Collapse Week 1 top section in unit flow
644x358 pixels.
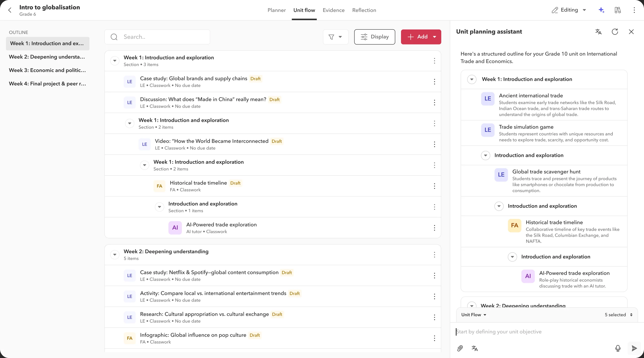[x=115, y=61]
